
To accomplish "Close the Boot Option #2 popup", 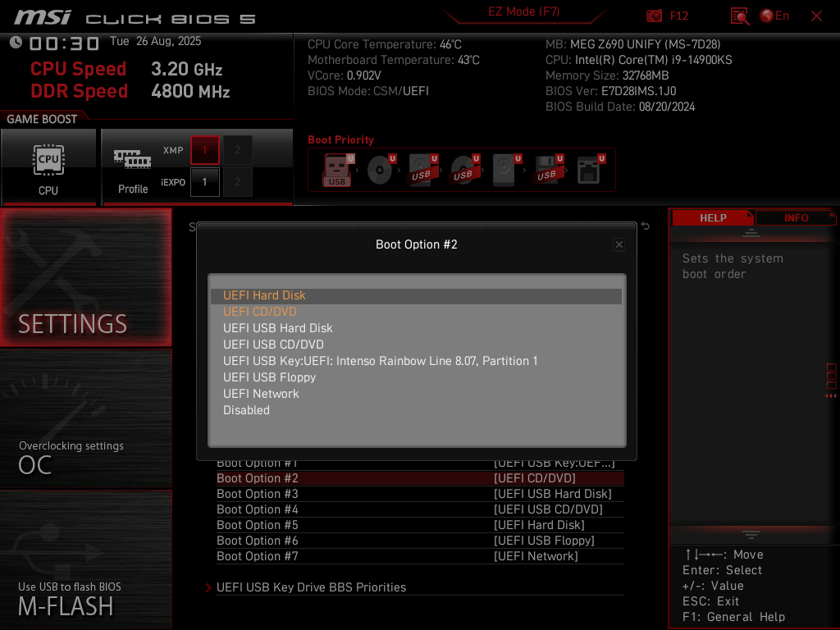I will [619, 244].
